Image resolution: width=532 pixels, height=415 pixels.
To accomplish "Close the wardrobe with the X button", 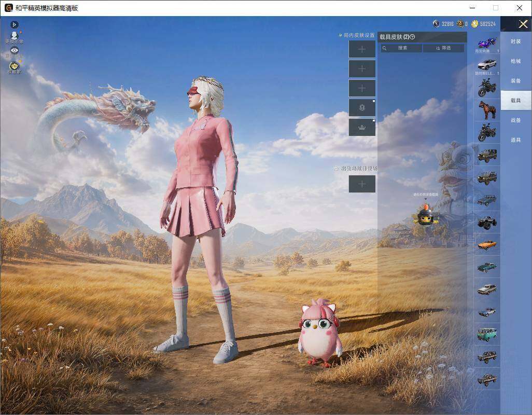I will tap(523, 24).
